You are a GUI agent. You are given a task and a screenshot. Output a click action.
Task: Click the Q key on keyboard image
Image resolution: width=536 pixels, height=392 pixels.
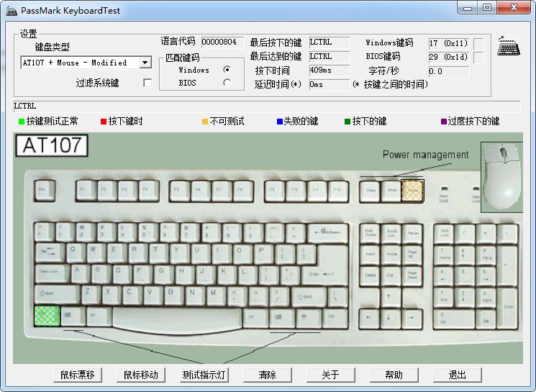[76, 253]
